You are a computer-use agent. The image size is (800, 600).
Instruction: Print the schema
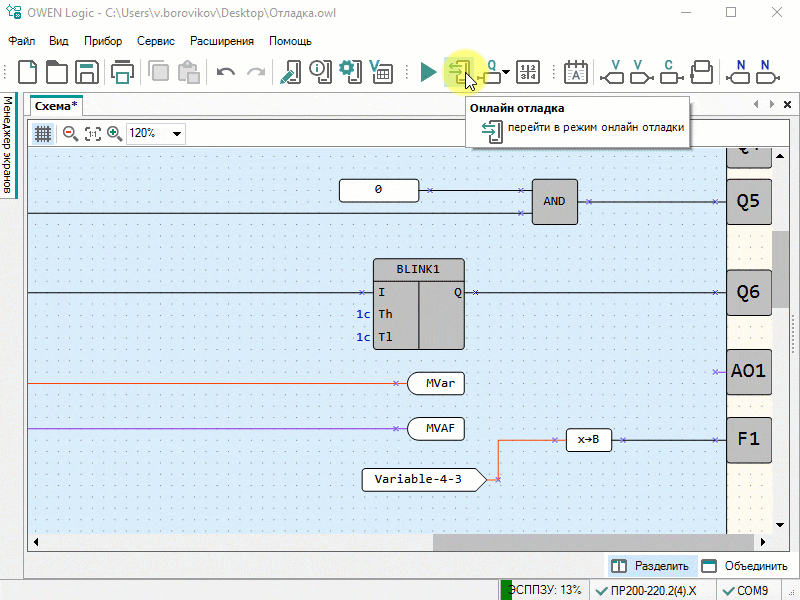click(x=122, y=72)
